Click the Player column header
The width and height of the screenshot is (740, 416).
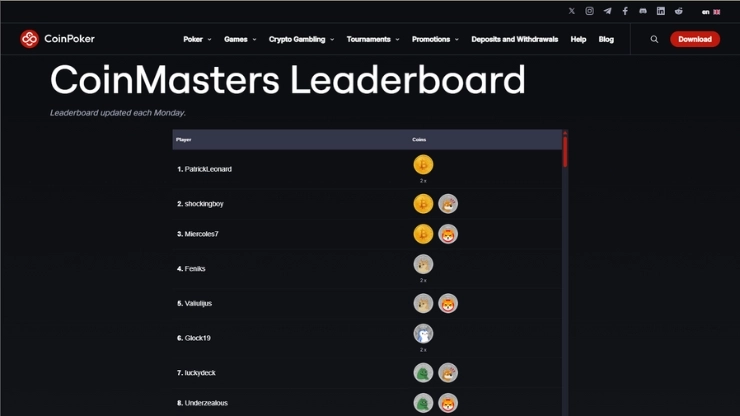click(x=184, y=140)
